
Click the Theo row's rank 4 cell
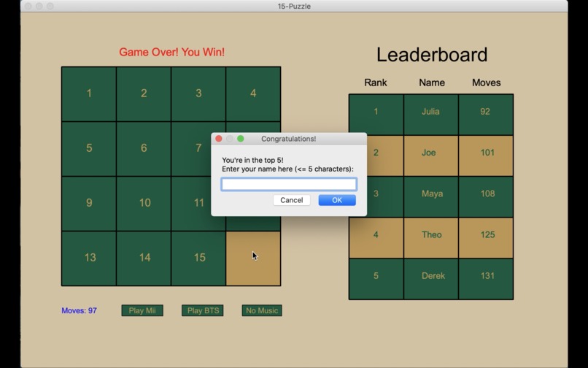(x=376, y=238)
